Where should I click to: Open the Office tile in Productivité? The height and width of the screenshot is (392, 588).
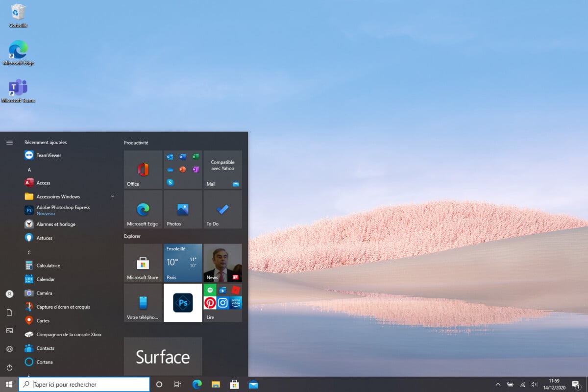(143, 170)
